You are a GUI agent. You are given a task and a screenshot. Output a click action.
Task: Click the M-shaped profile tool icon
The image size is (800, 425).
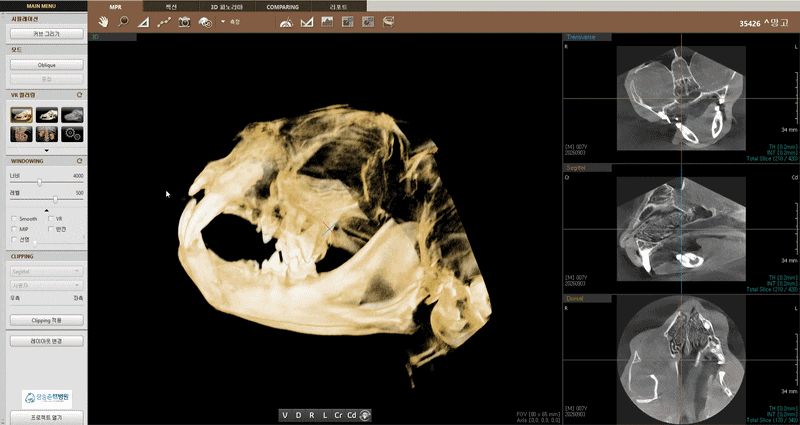pos(307,22)
